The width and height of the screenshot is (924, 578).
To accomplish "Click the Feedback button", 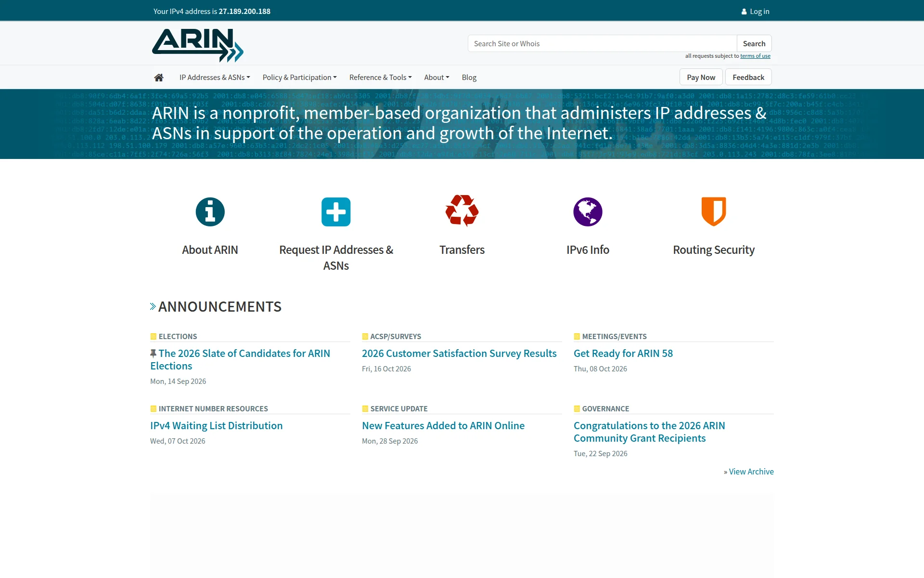I will tap(748, 77).
